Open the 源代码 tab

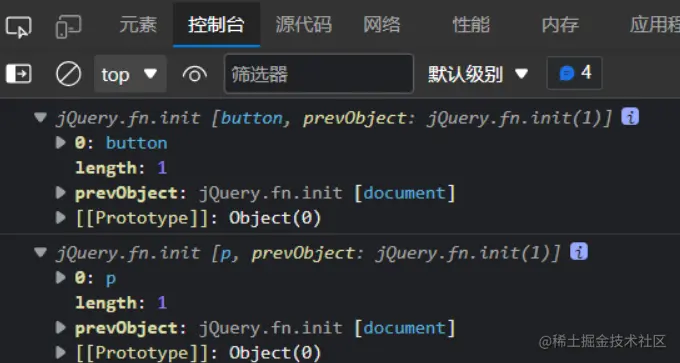(304, 25)
